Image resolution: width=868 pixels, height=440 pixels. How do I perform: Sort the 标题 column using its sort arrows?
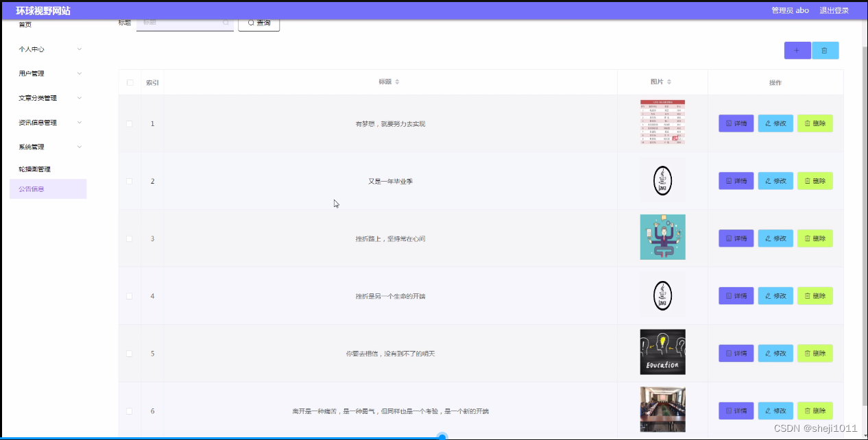click(396, 82)
